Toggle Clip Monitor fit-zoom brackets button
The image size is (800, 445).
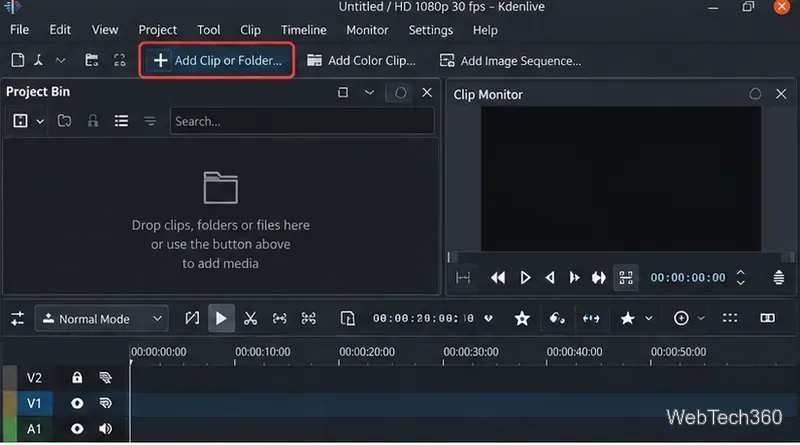(x=626, y=278)
